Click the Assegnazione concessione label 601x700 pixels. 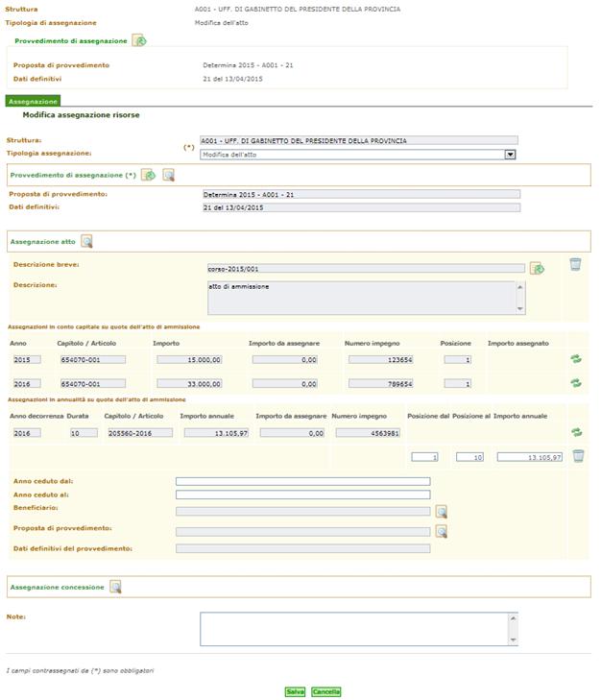point(58,587)
